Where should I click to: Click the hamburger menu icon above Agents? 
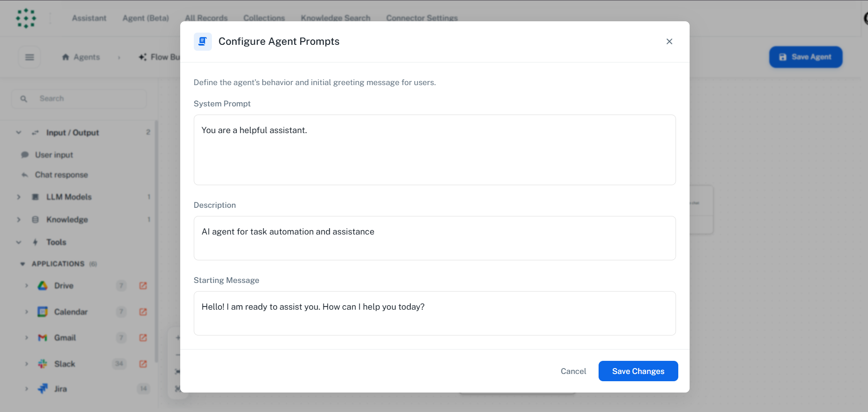29,57
